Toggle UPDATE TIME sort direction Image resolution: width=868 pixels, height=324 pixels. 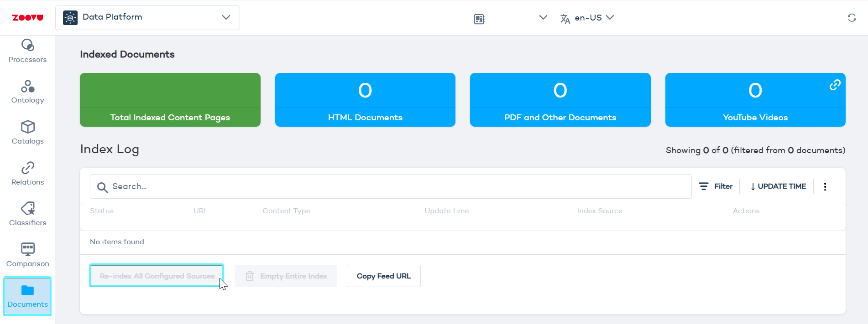click(x=778, y=186)
